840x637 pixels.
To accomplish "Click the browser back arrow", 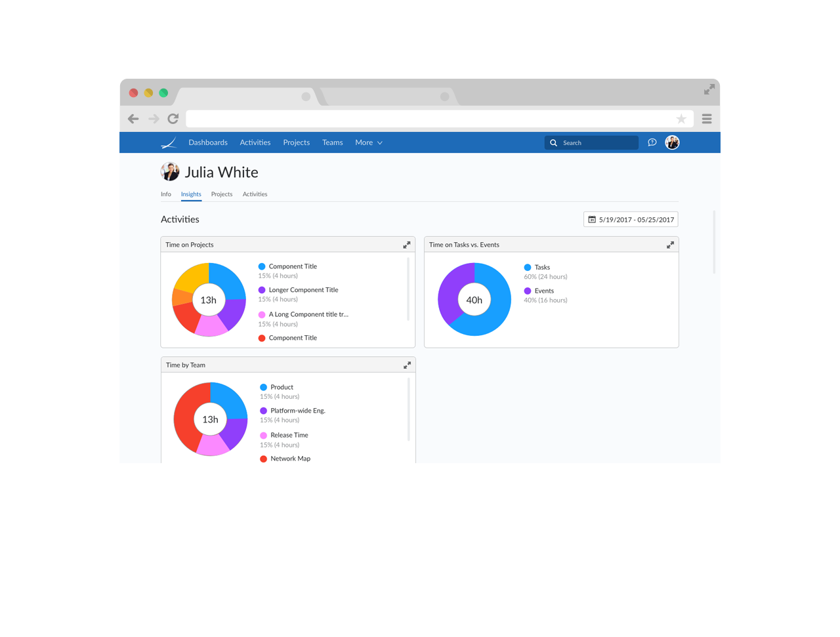I will pos(133,119).
